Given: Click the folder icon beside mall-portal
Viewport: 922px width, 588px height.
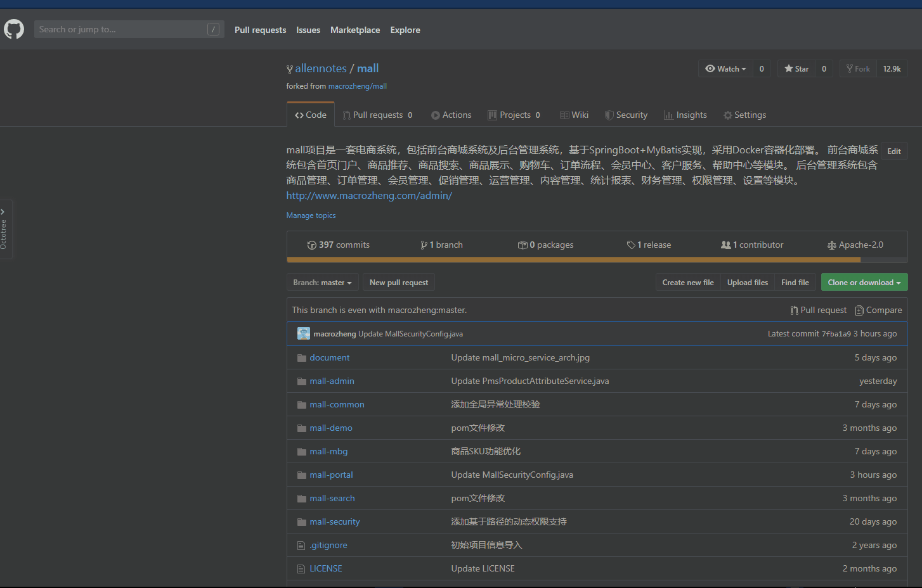Looking at the screenshot, I should click(302, 475).
